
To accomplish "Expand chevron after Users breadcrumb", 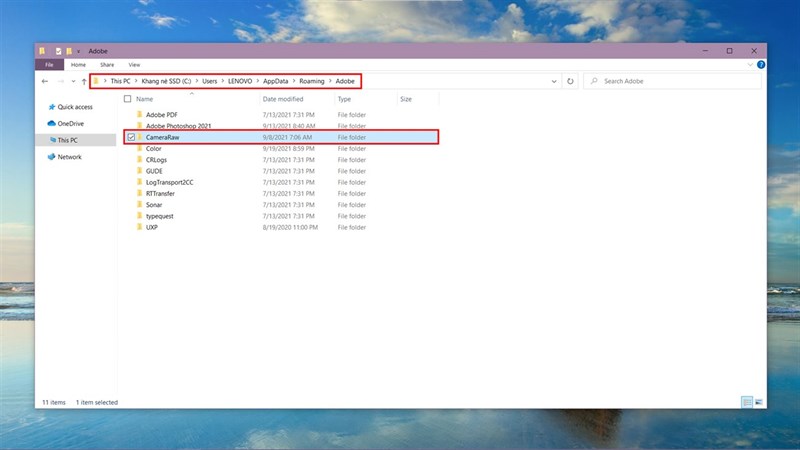I will coord(222,81).
